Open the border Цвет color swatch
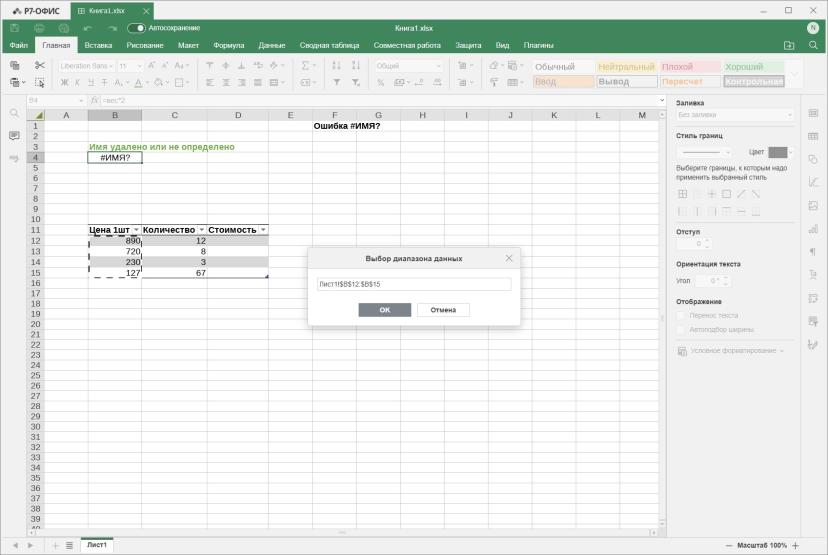This screenshot has height=555, width=828. [x=780, y=152]
